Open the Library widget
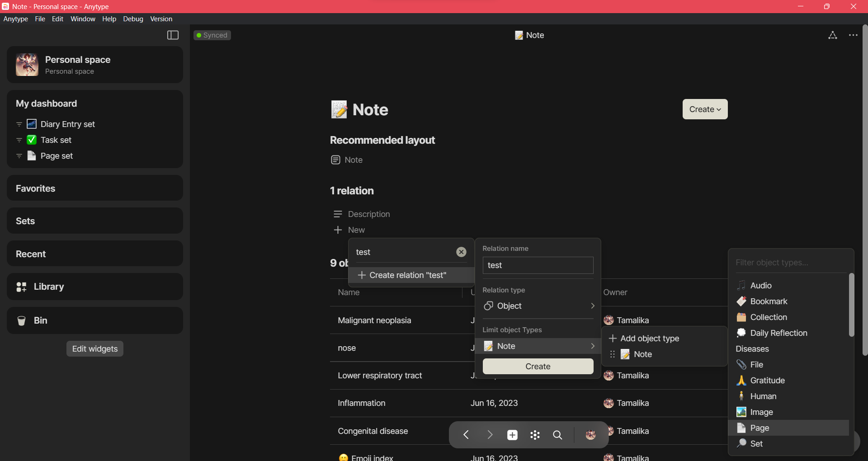Viewport: 868px width, 461px height. [95, 287]
